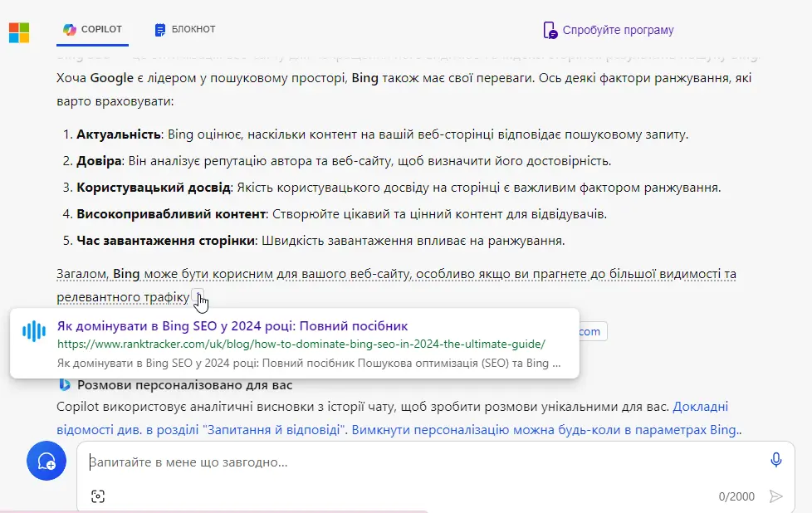
Task: Click the preview card snippet mentioning Пошукова оптимізація
Action: (x=309, y=364)
